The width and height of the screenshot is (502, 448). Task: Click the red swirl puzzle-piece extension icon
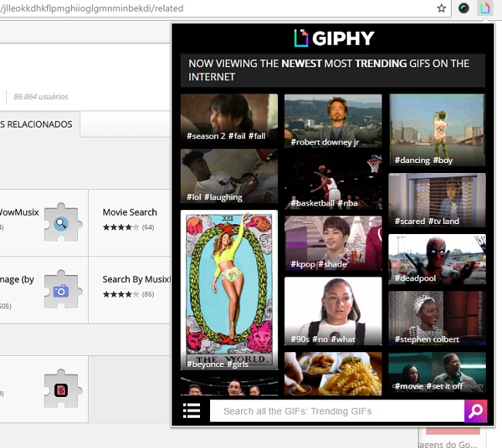tap(63, 389)
